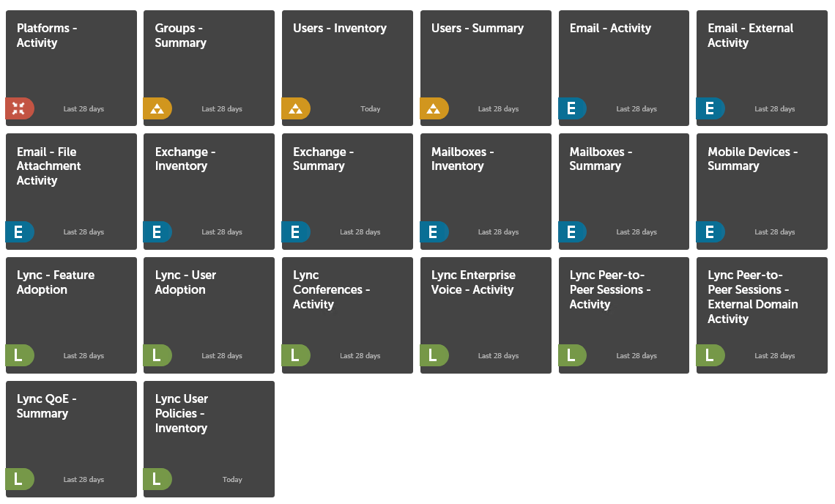This screenshot has height=504, width=835.
Task: Open the Exchange - Summary report
Action: tap(347, 192)
